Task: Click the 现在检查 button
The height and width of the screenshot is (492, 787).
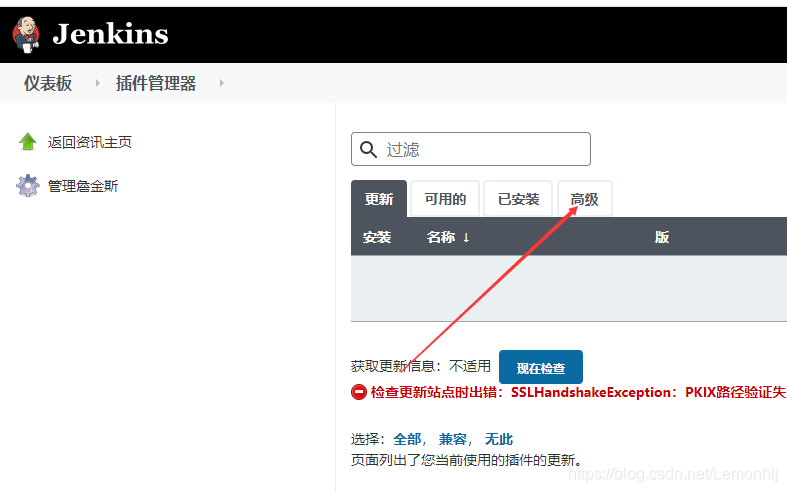Action: coord(541,367)
